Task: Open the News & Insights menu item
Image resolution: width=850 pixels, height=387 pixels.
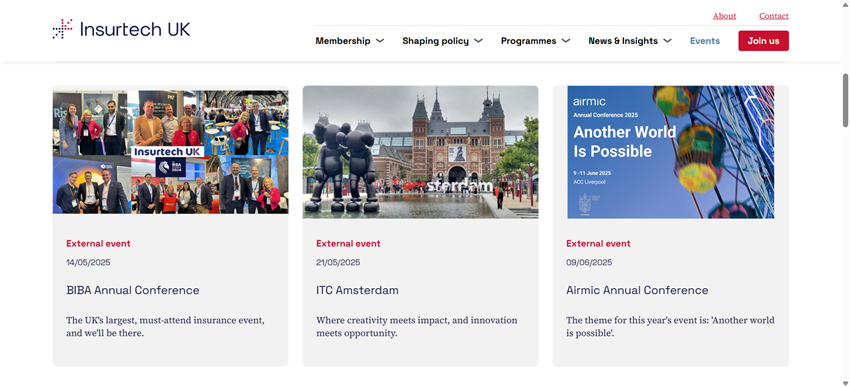Action: click(623, 41)
